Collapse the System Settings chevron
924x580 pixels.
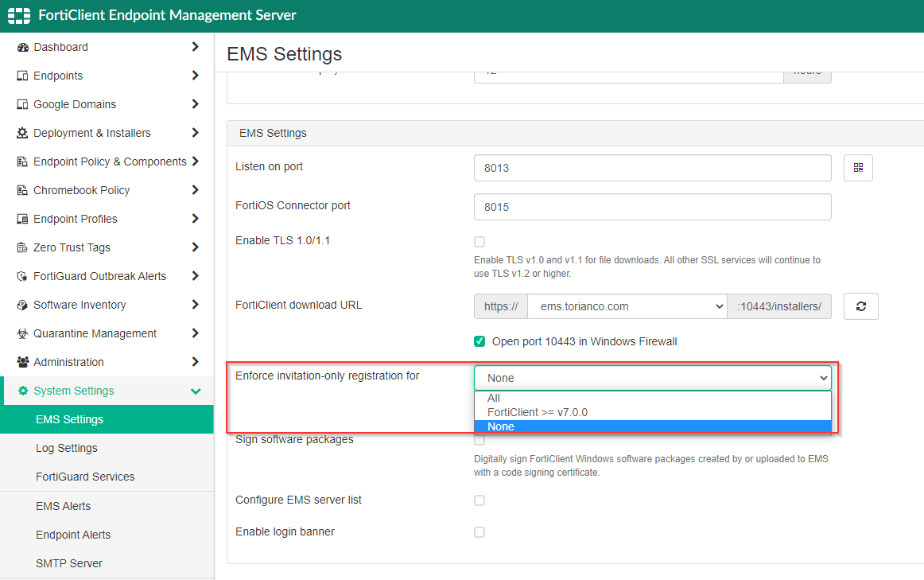coord(196,391)
